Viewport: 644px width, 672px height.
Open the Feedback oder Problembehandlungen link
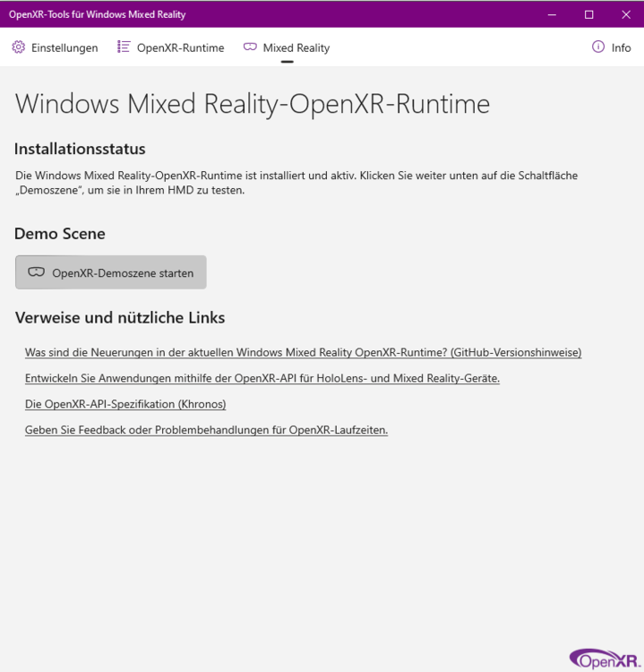pyautogui.click(x=206, y=429)
